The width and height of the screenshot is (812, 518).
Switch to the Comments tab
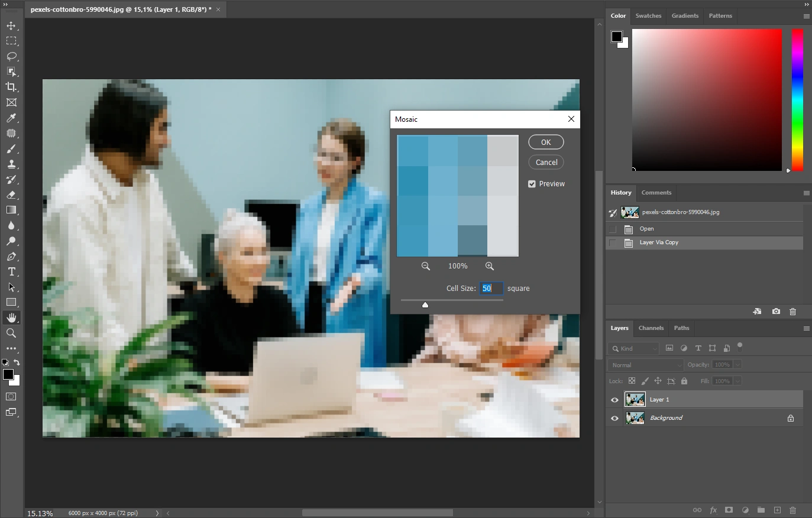click(x=656, y=193)
